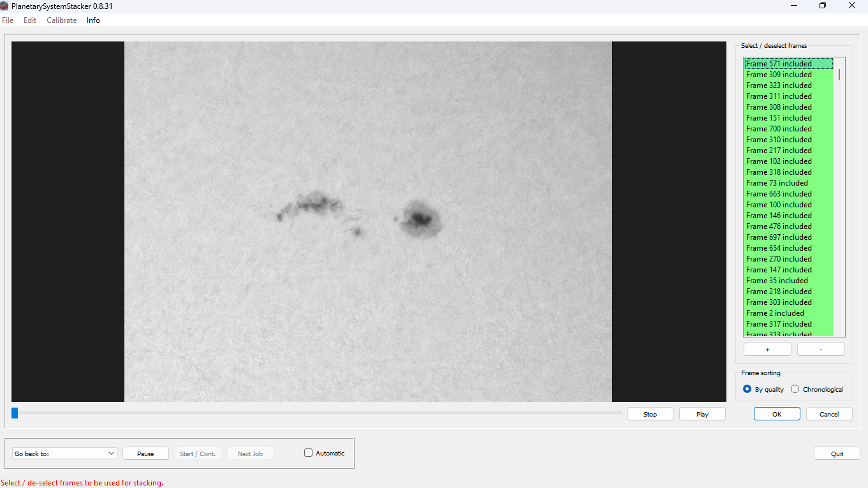Image resolution: width=868 pixels, height=488 pixels.
Task: Restore down the application window
Action: [823, 5]
